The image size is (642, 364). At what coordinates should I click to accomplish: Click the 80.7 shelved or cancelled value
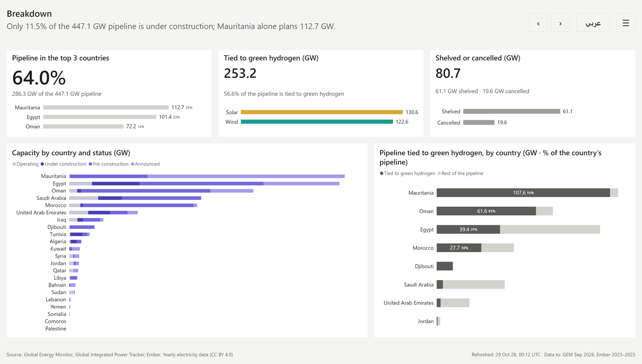click(448, 73)
